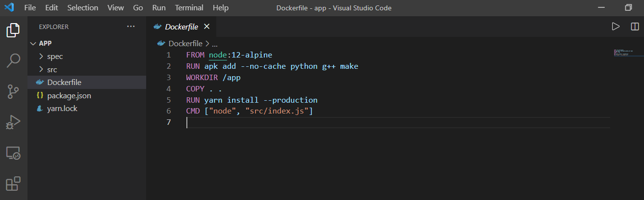The image size is (644, 200).
Task: Switch to the Dockerfile editor tab
Action: tap(181, 27)
